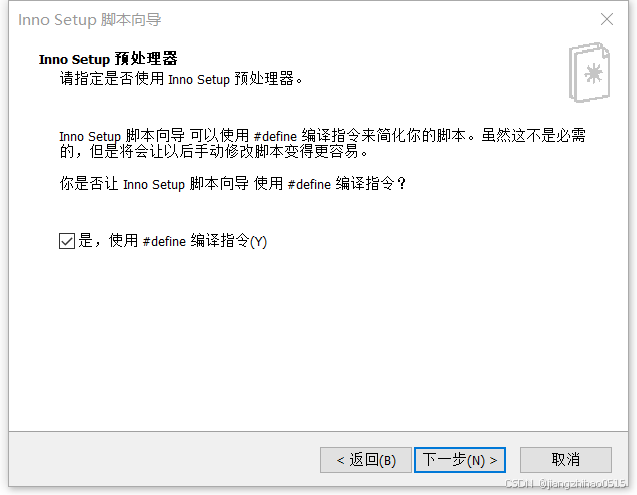
Task: Go back with the 返回(B) button
Action: [x=366, y=460]
